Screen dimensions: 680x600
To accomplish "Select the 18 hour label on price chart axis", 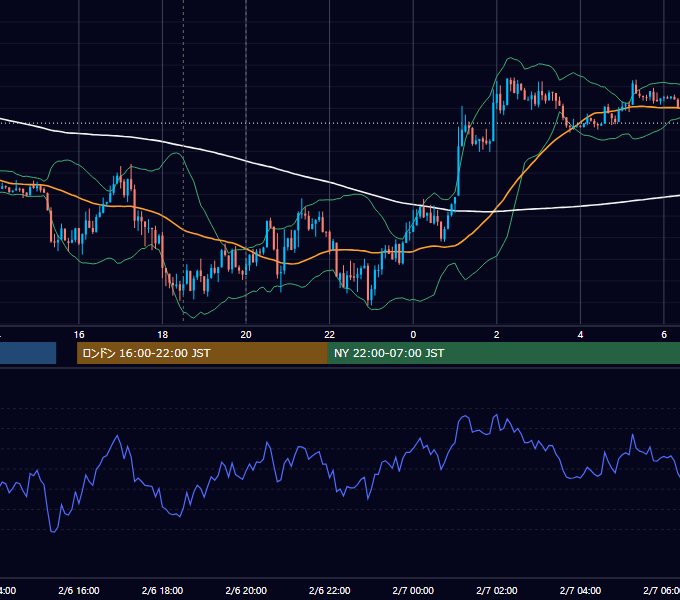I will [162, 335].
